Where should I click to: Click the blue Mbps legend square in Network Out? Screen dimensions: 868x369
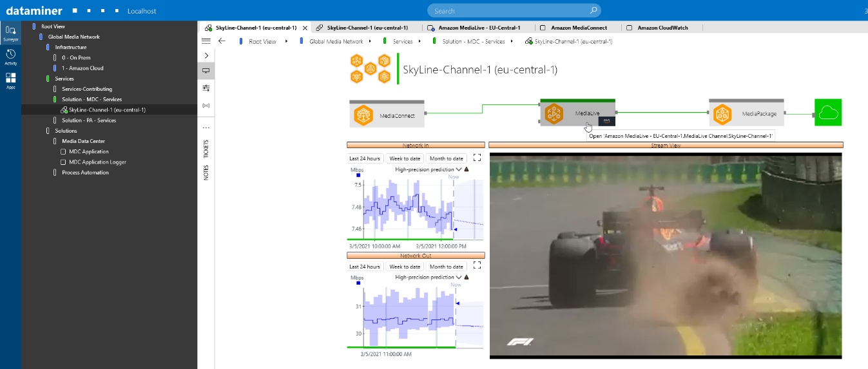[358, 283]
